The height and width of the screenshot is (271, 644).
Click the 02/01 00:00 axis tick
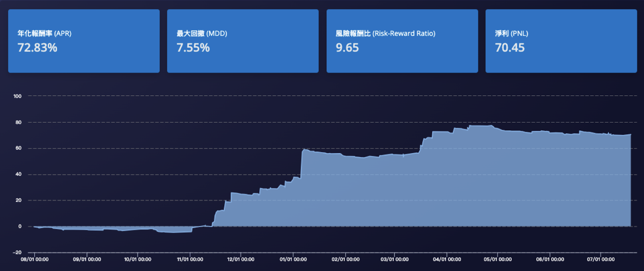tap(346, 259)
